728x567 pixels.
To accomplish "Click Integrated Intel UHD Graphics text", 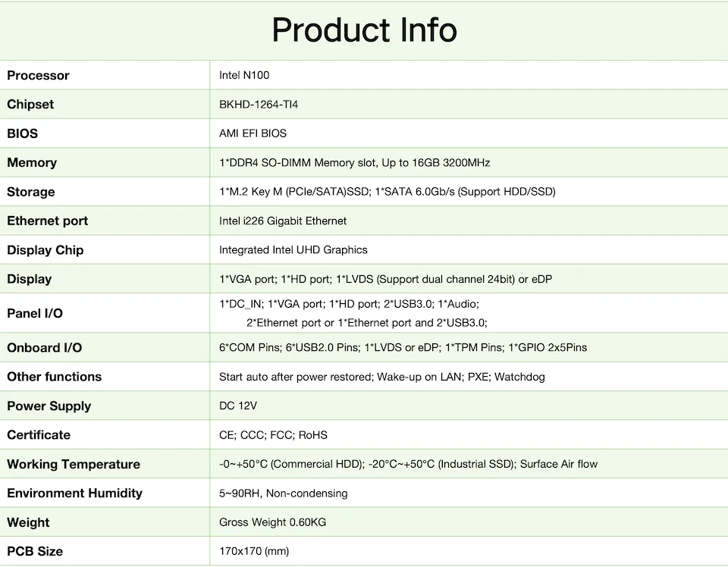I will (x=293, y=250).
